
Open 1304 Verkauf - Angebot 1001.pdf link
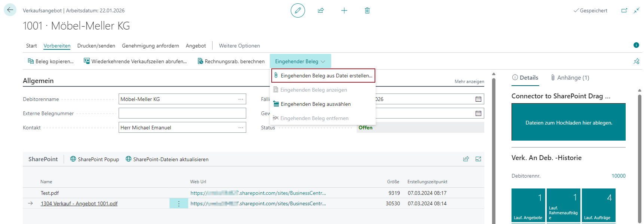coord(79,203)
